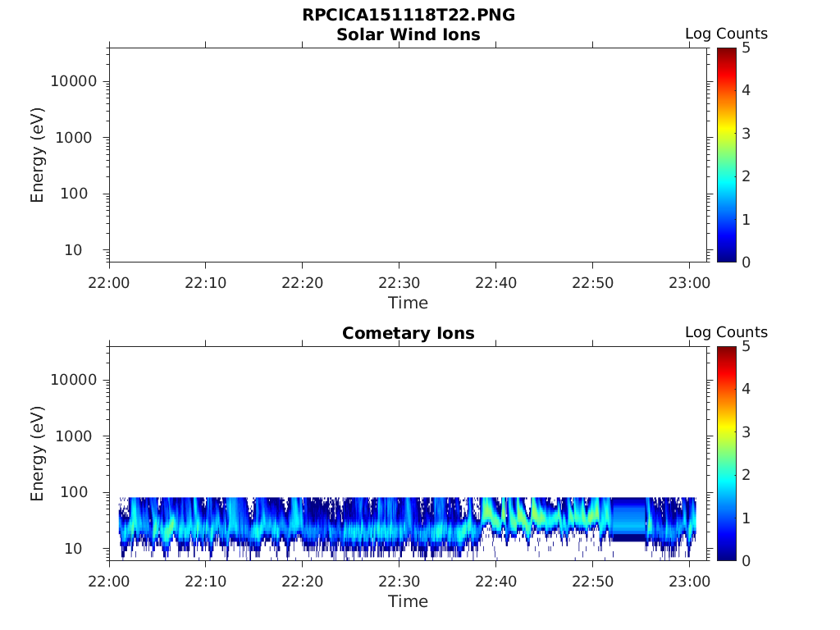Click the uniform blue data block near 22:53
This screenshot has height=630, width=840.
[x=628, y=519]
